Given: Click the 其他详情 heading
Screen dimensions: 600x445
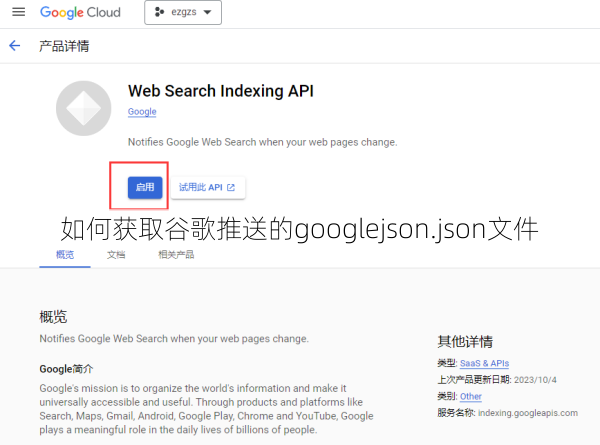Looking at the screenshot, I should (465, 341).
